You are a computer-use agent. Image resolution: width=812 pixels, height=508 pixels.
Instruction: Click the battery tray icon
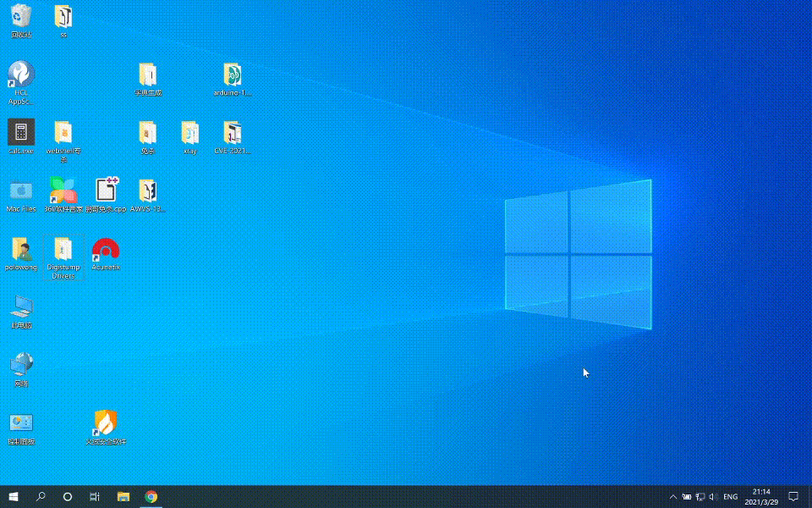[x=687, y=497]
